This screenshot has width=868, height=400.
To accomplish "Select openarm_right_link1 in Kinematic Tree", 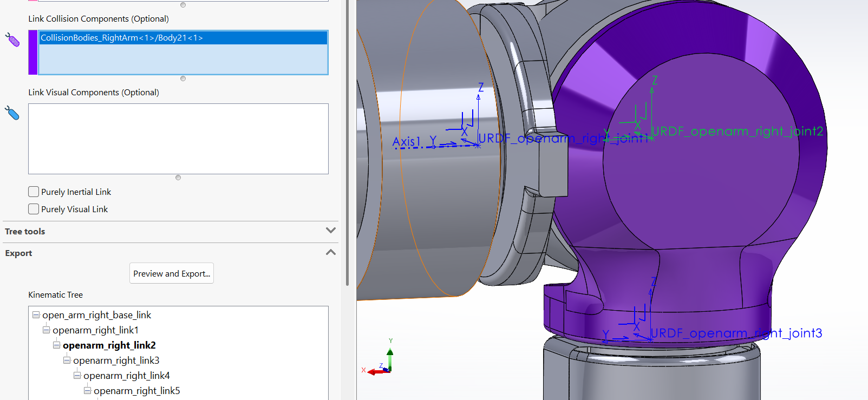I will tap(96, 330).
